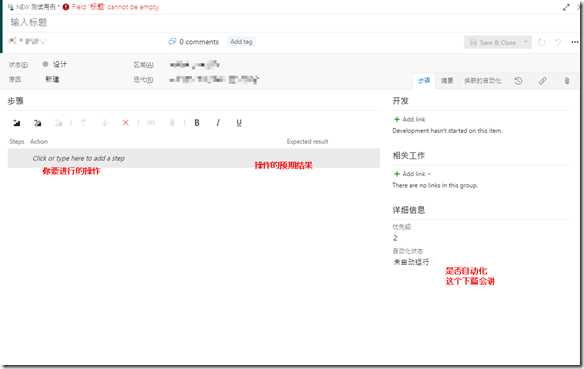Click the comments speech bubble icon

(172, 41)
